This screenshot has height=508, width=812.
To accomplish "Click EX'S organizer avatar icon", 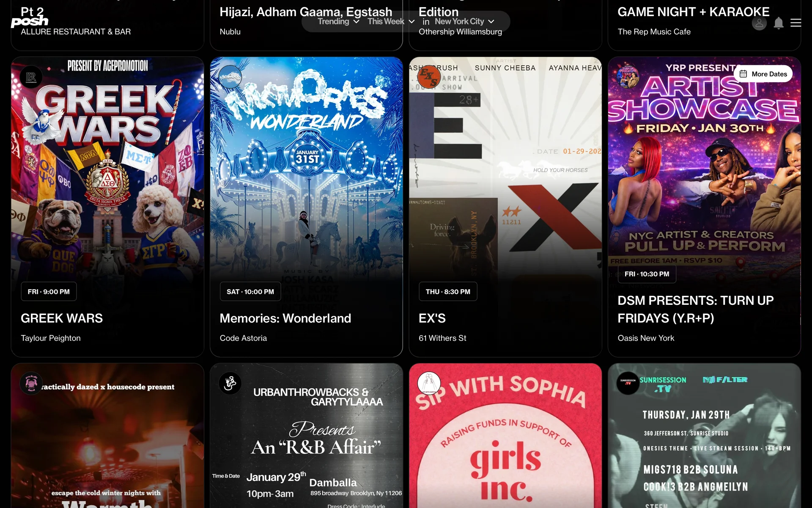I will 429,77.
